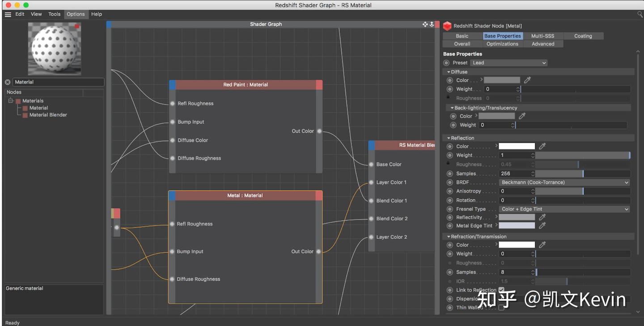Click the Preset radio circle
The height and width of the screenshot is (326, 644).
(446, 63)
